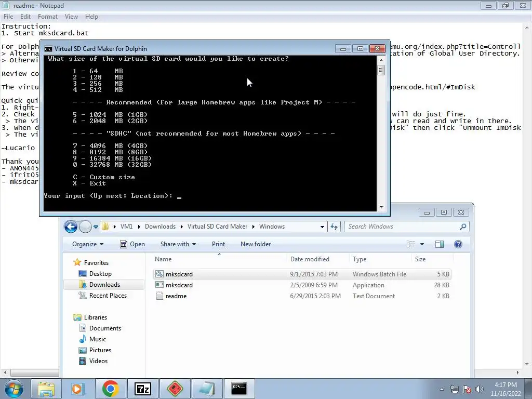Switch to Notepad on the taskbar

pos(207,389)
